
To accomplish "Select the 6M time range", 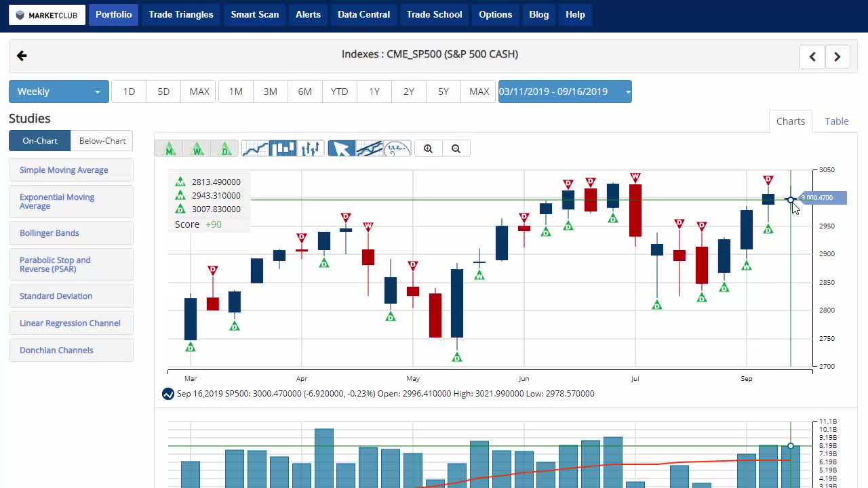I will coord(305,91).
